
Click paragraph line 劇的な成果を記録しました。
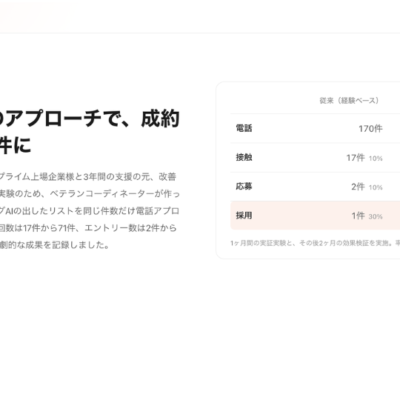tap(55, 245)
